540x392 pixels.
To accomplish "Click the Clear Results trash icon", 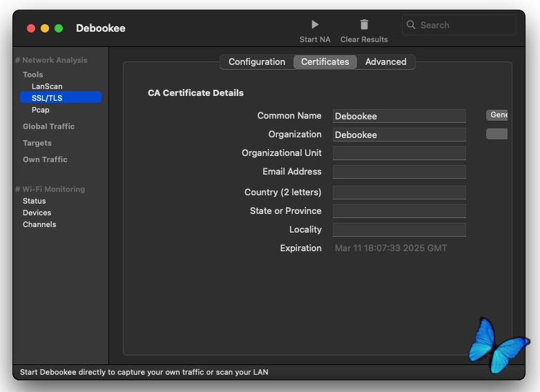I will point(364,25).
